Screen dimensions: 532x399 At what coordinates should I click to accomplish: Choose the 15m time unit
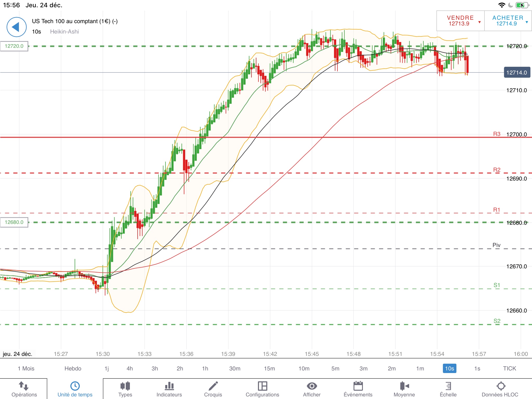pyautogui.click(x=269, y=368)
